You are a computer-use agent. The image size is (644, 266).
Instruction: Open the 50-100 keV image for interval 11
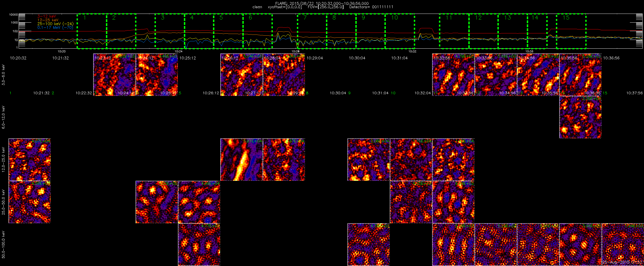tap(453, 244)
